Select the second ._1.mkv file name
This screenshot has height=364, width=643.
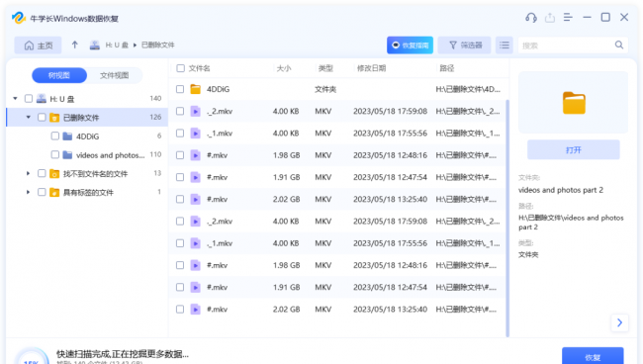click(x=220, y=243)
